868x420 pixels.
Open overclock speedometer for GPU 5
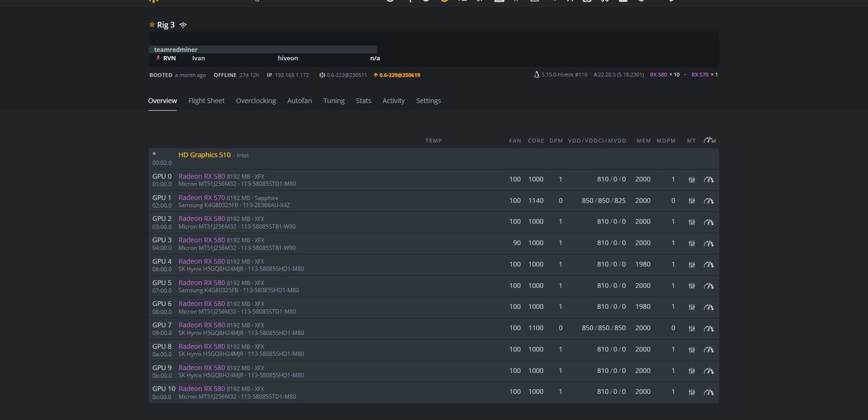[709, 286]
